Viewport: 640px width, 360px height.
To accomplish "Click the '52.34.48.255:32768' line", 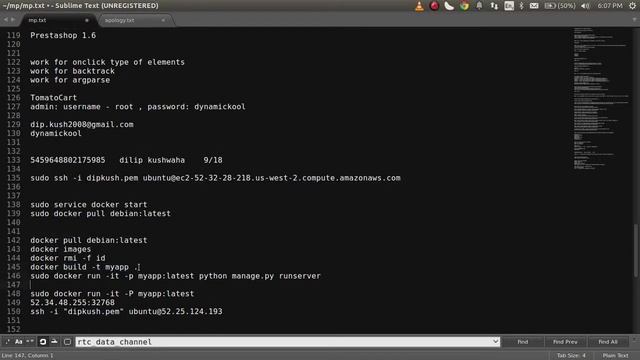I will coord(72,302).
